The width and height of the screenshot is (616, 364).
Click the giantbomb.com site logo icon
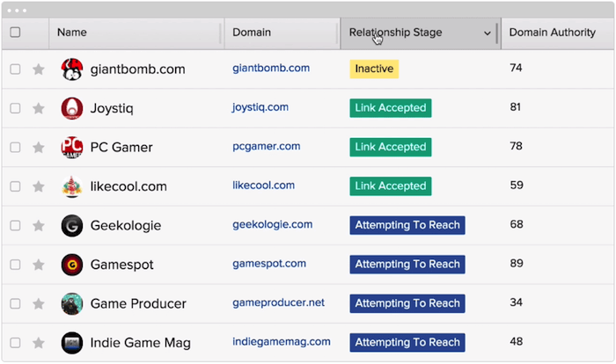72,69
